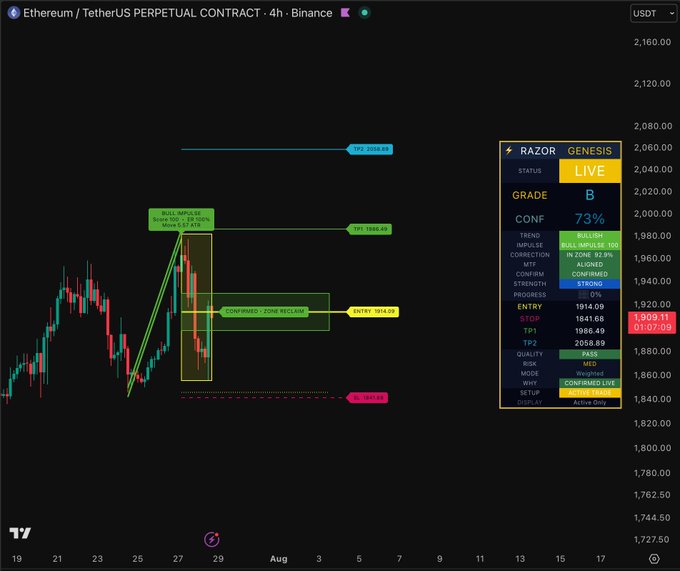
Task: Click the TP1 value 1986.49 in panel
Action: pos(589,331)
